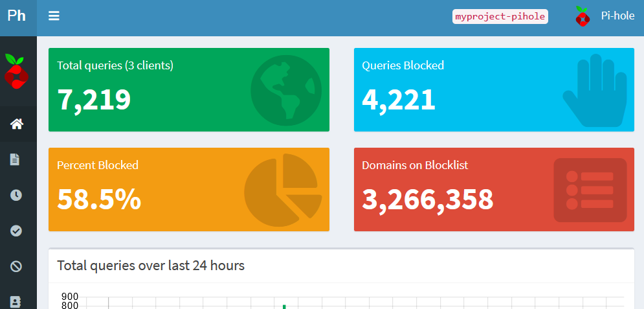Screen dimensions: 644x309
Task: Click the 'Domains on Blocklist' card label
Action: tap(416, 165)
